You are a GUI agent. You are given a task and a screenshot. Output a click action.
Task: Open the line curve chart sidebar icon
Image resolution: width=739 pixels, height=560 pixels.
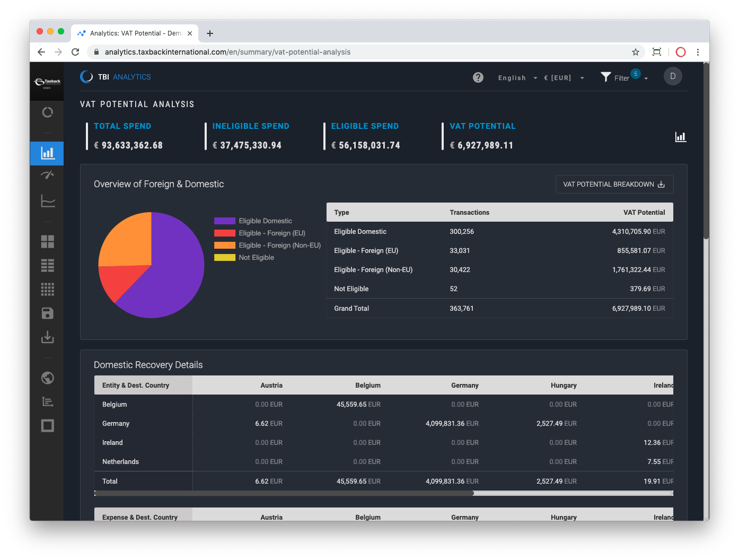click(x=48, y=200)
